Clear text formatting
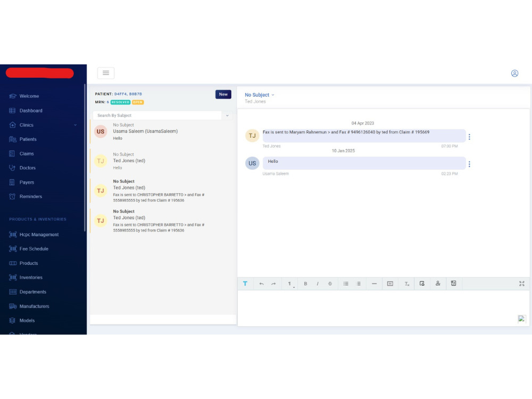532x399 pixels. click(406, 284)
